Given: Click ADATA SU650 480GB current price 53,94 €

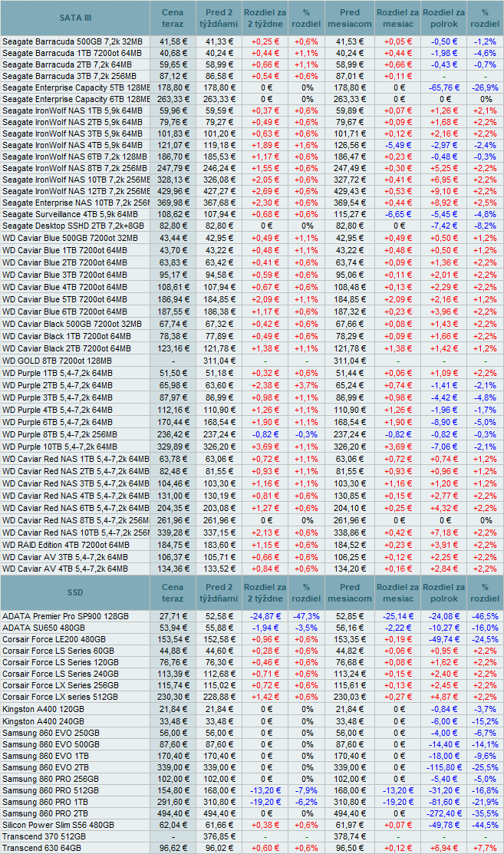Looking at the screenshot, I should coord(174,628).
